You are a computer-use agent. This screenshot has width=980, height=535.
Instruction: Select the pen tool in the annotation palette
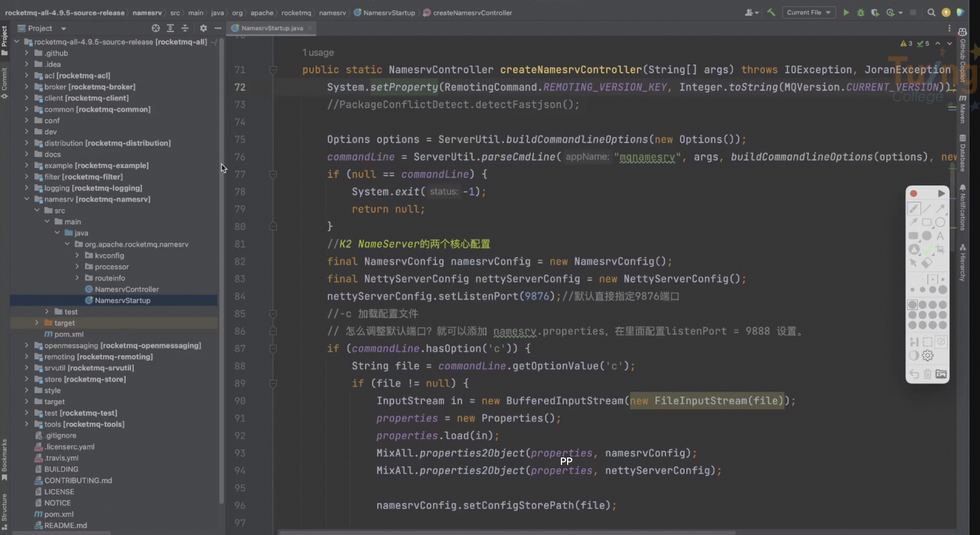point(913,209)
